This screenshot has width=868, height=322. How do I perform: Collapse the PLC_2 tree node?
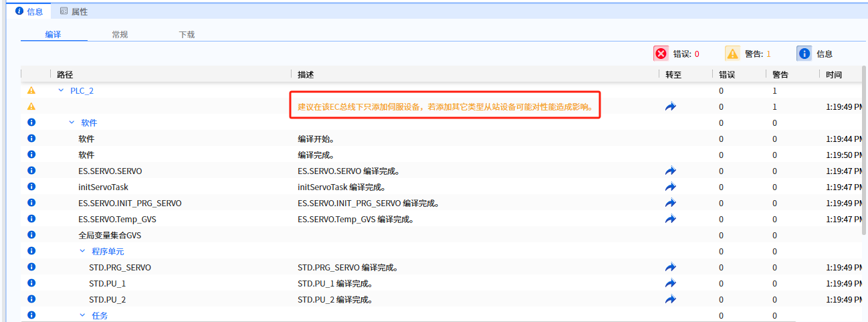[x=62, y=90]
